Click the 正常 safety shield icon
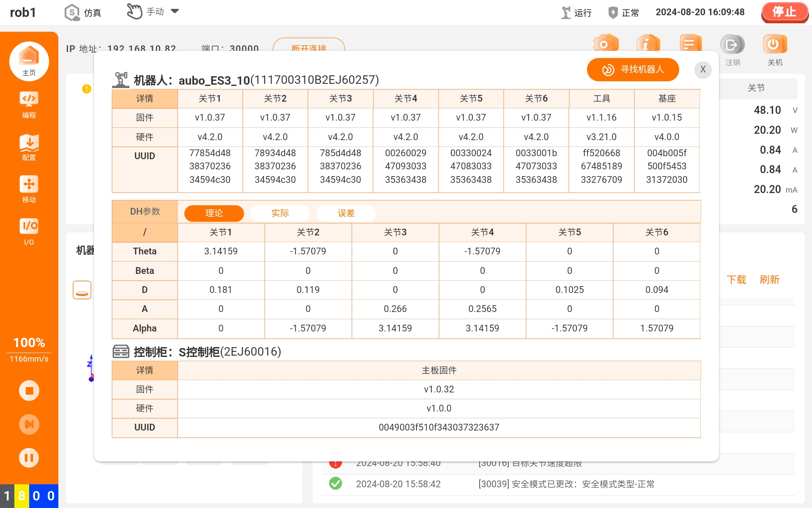The height and width of the screenshot is (508, 812). (x=613, y=12)
